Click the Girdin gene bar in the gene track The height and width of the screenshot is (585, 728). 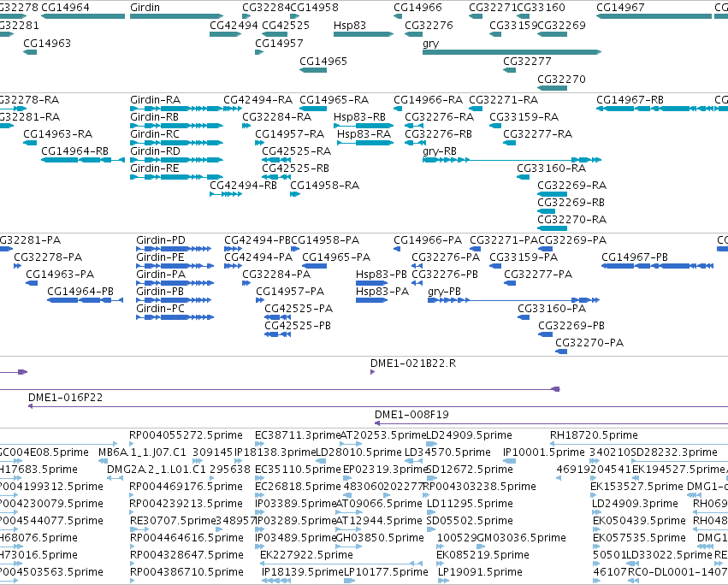176,16
